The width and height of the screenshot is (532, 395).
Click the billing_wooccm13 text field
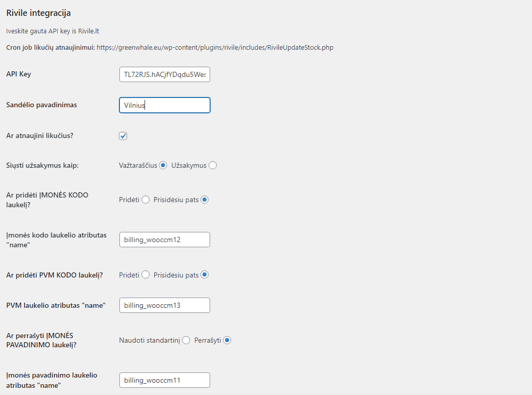click(x=164, y=305)
